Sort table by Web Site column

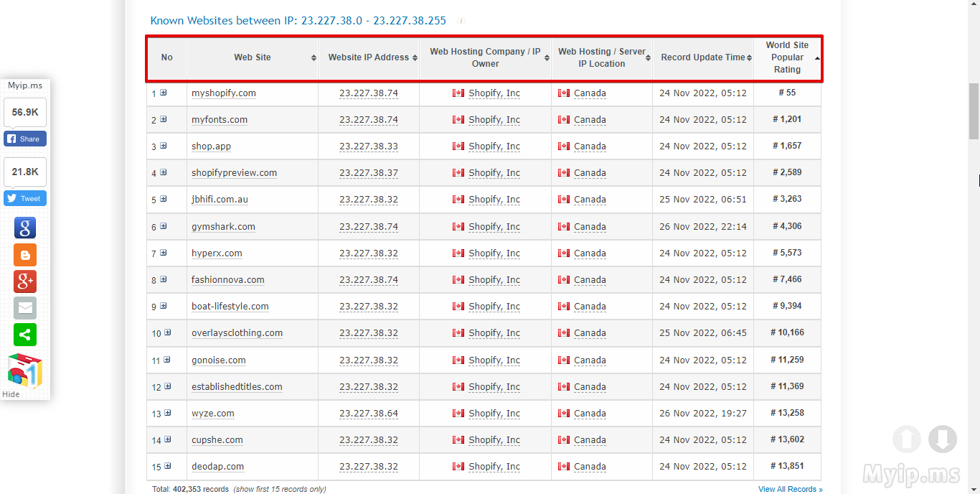tap(253, 57)
